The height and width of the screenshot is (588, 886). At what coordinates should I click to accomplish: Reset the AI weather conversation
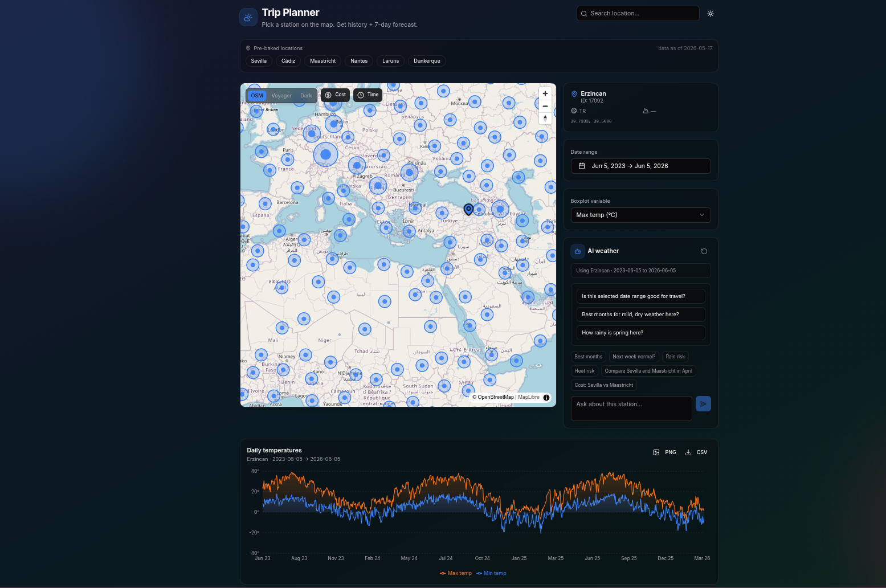704,251
